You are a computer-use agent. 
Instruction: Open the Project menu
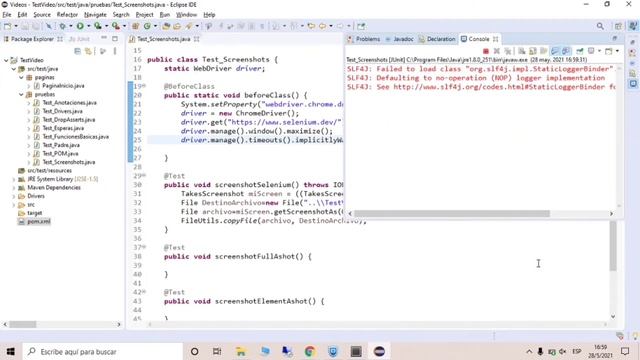tap(144, 15)
